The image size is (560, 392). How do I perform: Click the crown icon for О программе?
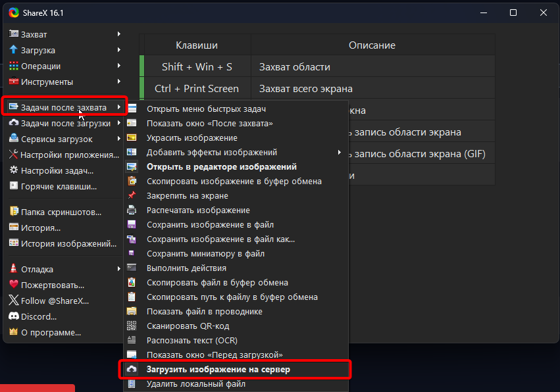14,331
